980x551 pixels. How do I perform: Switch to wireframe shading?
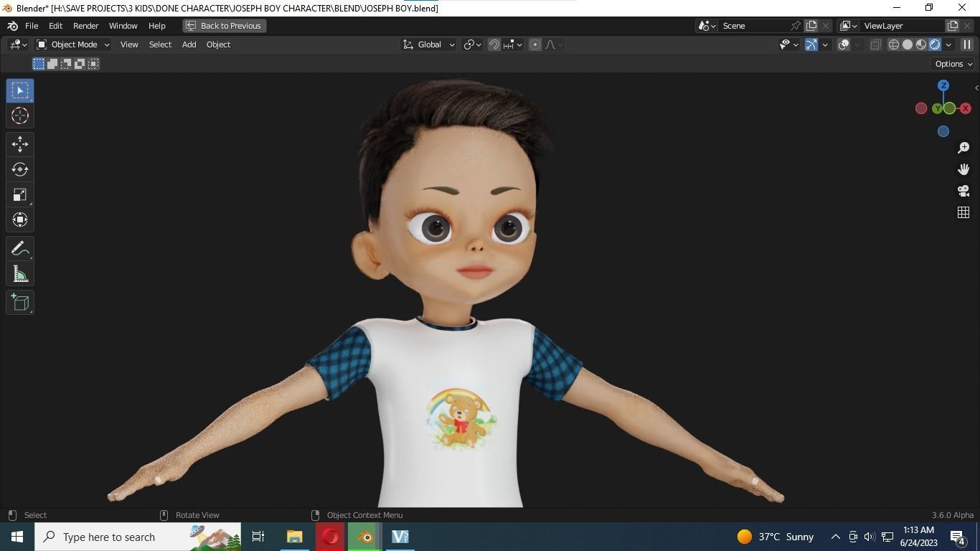coord(894,44)
